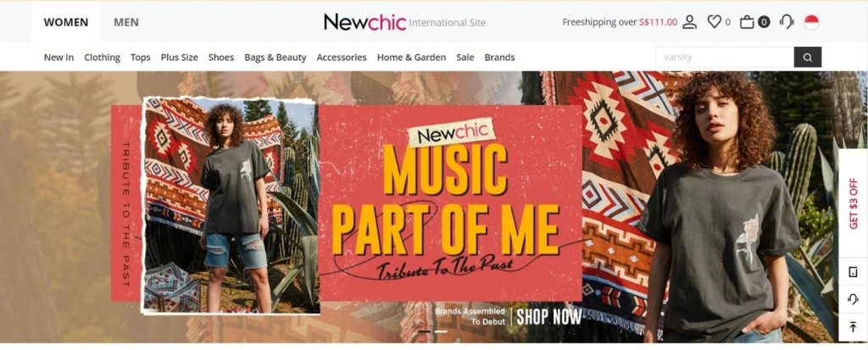Switch to the MEN tab
868x350 pixels.
pyautogui.click(x=126, y=22)
